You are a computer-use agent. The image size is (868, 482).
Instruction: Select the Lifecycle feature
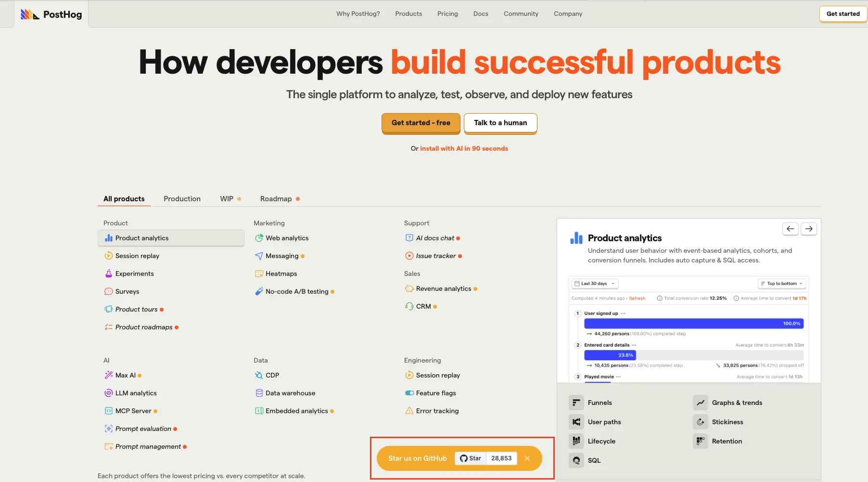(592, 441)
